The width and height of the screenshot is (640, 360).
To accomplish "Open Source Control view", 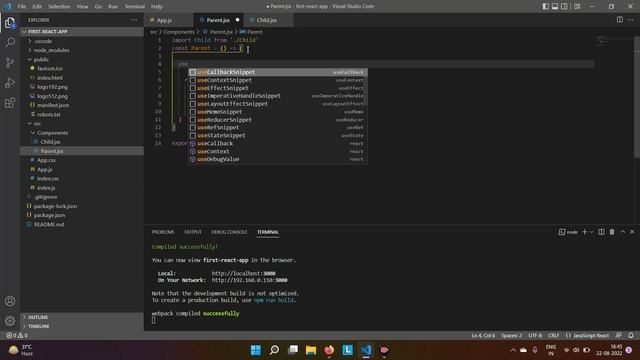I will point(10,62).
